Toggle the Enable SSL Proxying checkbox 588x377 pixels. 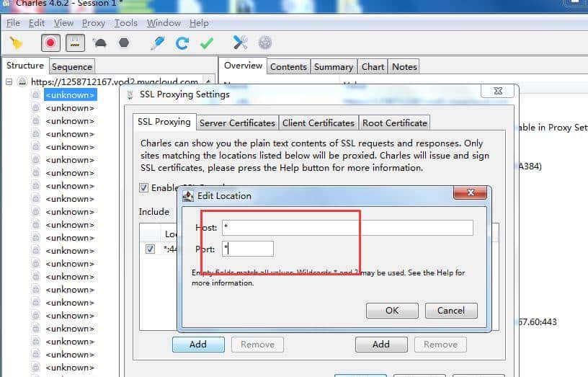point(144,188)
